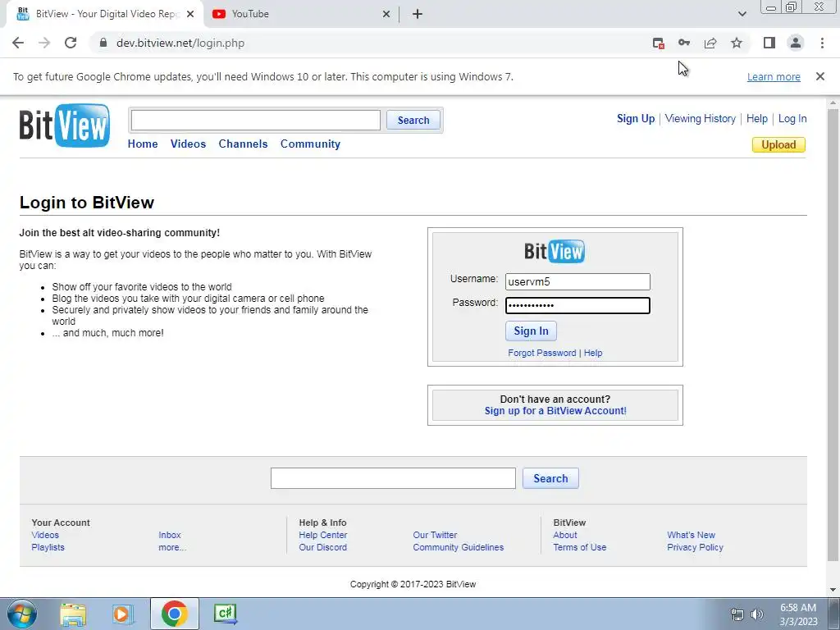
Task: Open the Videos menu item
Action: point(188,144)
